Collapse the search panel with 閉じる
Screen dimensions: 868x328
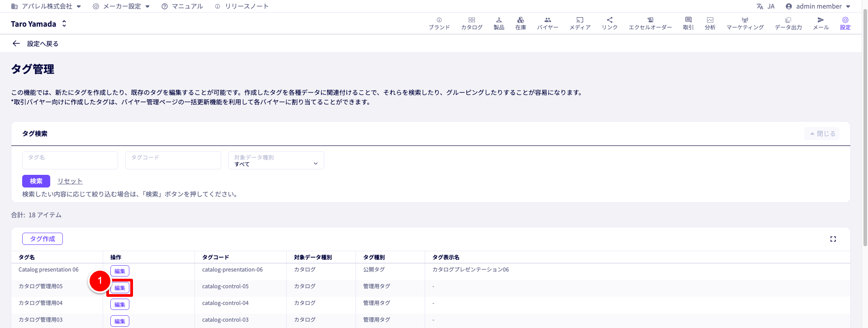point(822,134)
